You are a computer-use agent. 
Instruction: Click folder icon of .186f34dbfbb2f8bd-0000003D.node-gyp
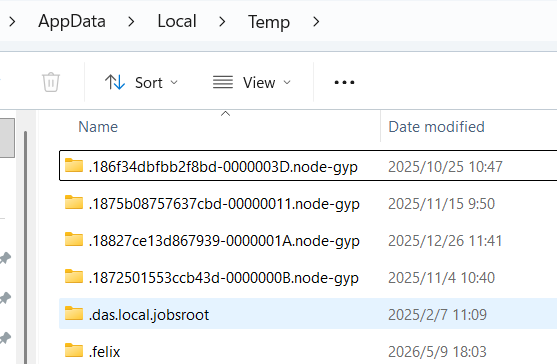tap(74, 165)
